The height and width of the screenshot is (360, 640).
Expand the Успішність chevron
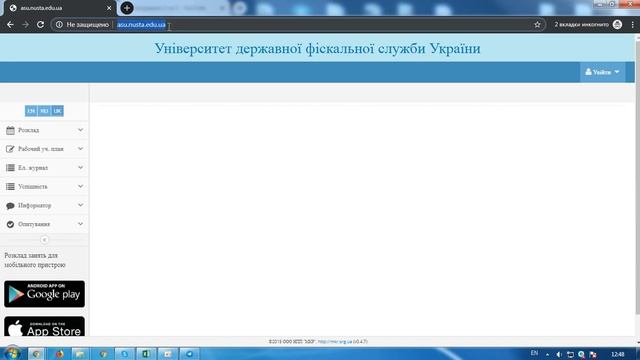tap(80, 186)
